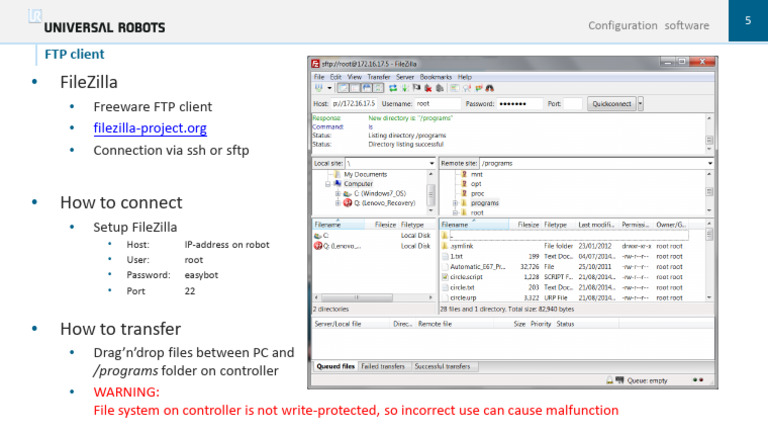
Task: Toggle synchronized browsing toolbar button
Action: (x=479, y=88)
